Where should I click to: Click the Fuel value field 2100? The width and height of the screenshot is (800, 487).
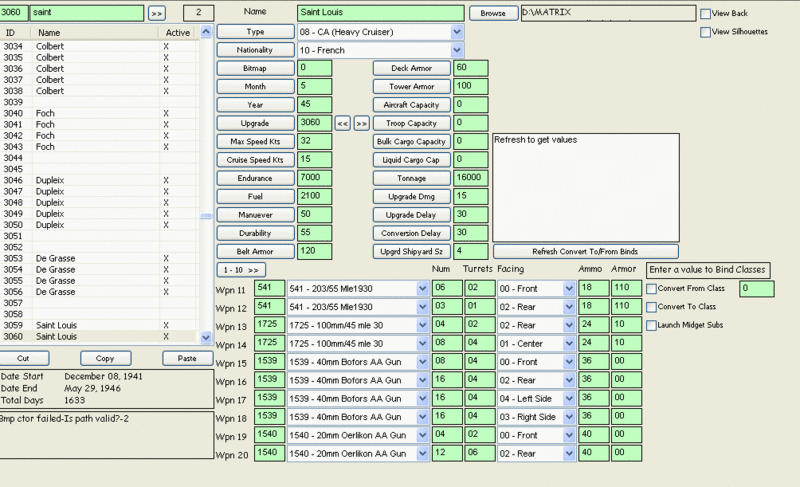[x=314, y=196]
